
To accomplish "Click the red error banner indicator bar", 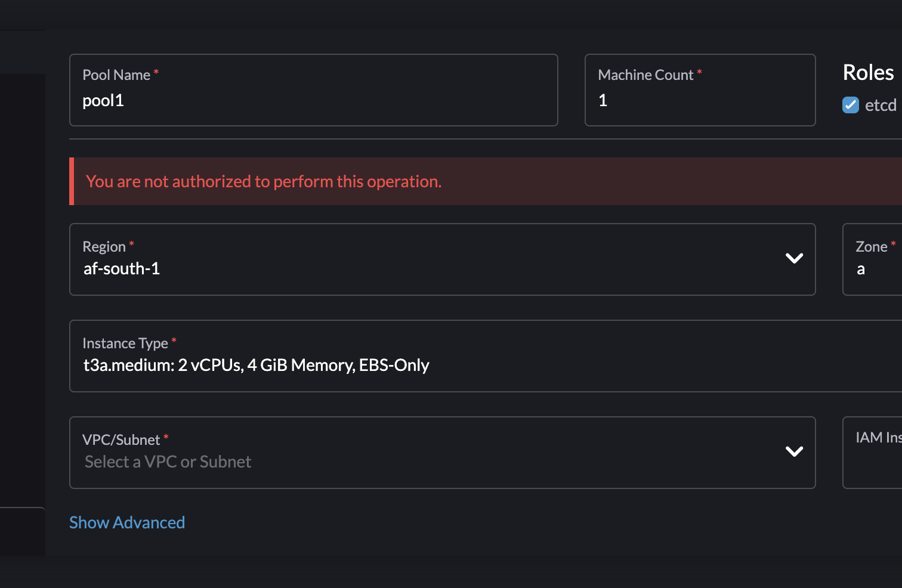I will click(x=72, y=181).
